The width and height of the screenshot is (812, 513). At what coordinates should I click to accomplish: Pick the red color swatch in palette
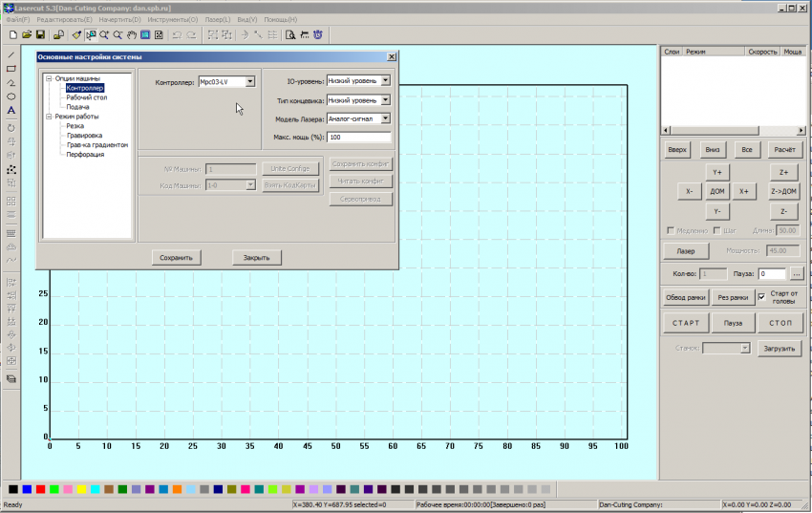[40, 489]
